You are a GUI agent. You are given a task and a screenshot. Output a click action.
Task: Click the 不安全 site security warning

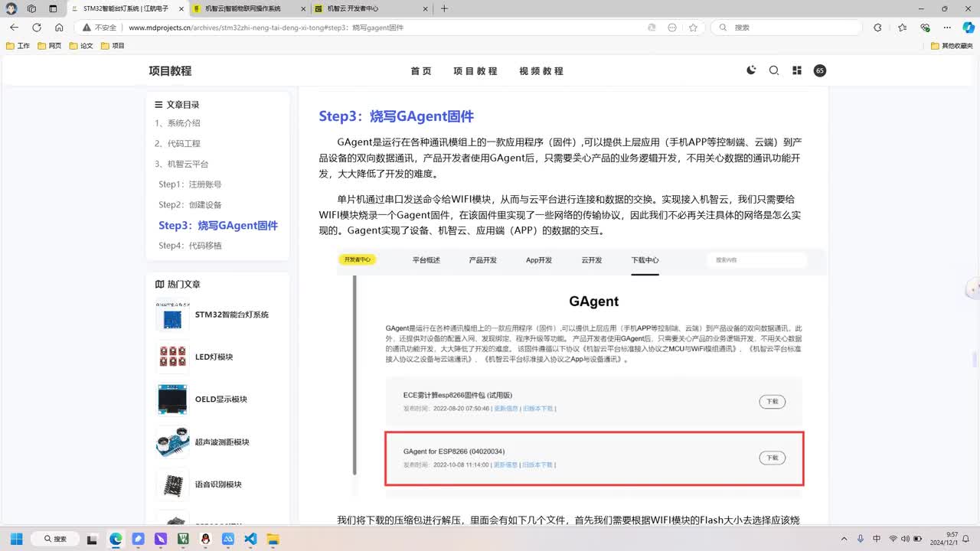pos(100,27)
